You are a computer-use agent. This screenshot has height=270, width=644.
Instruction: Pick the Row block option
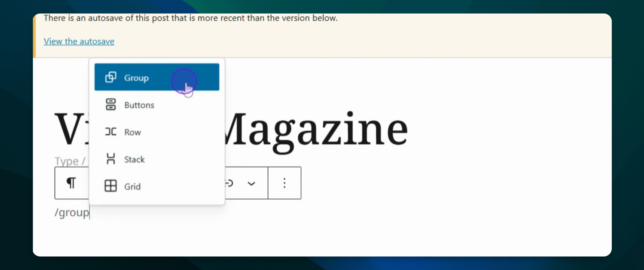pyautogui.click(x=157, y=132)
